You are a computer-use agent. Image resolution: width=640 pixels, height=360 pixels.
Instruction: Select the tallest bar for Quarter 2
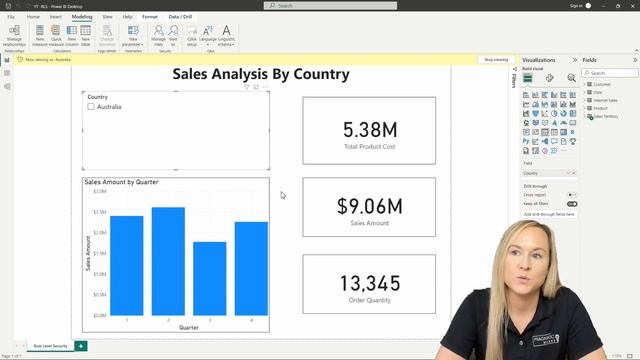click(168, 261)
